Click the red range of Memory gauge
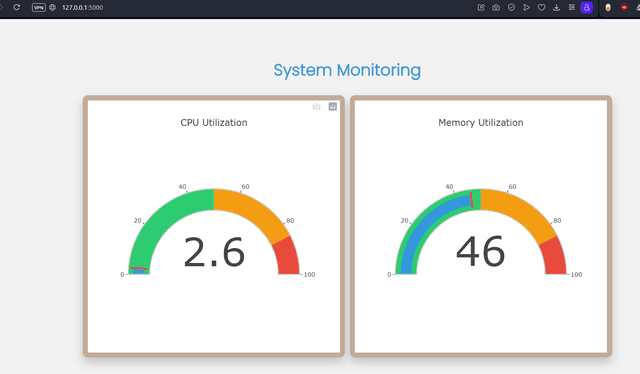 [554, 257]
